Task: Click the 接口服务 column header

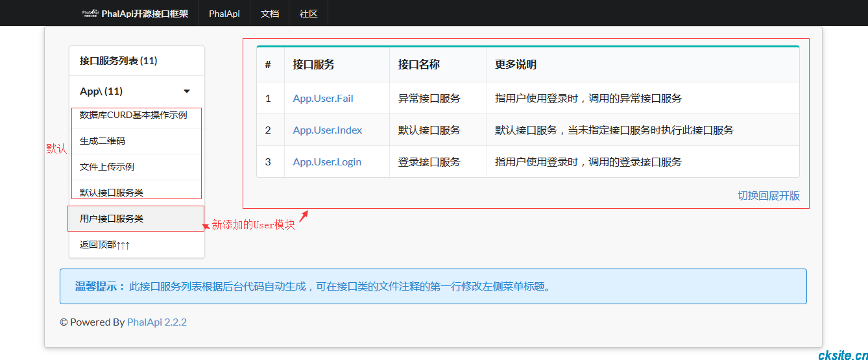Action: pyautogui.click(x=337, y=65)
